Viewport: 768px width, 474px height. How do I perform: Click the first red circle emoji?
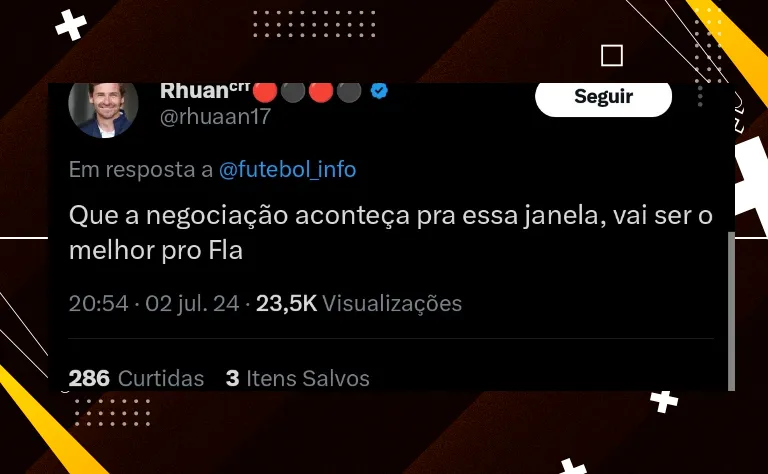pyautogui.click(x=265, y=92)
